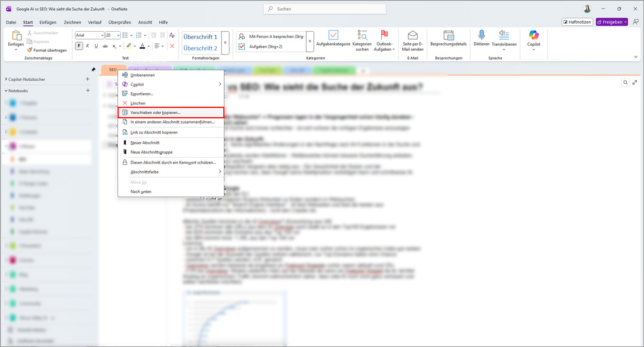Pick a Texthervorhebungsfarbe highlight color swatch
The width and height of the screenshot is (644, 347).
128,46
